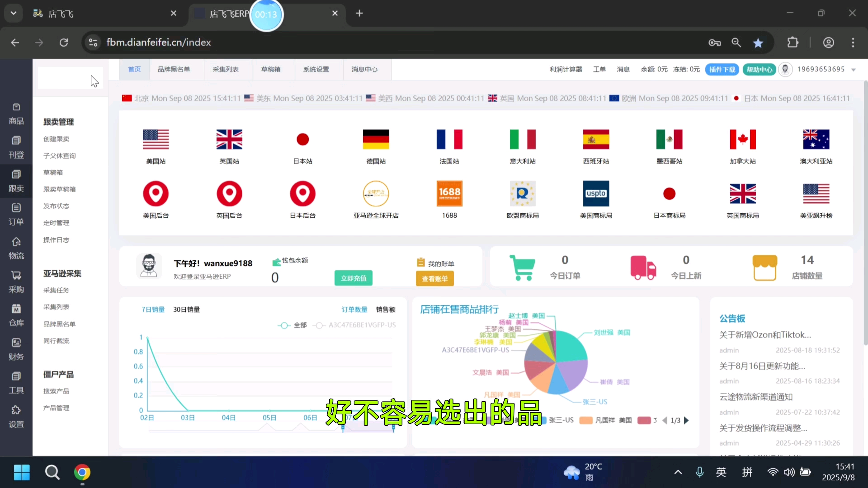Click the page vertical scrollbar
The image size is (868, 488).
tap(865, 213)
